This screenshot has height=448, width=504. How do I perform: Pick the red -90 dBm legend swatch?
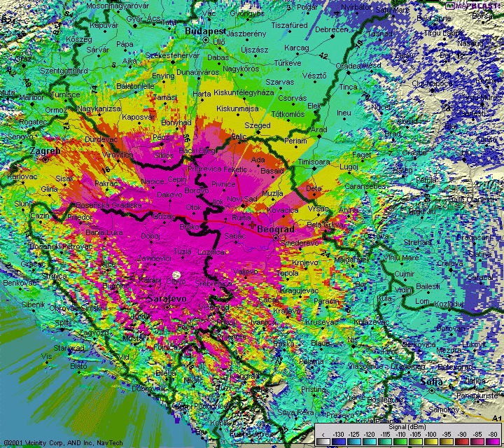click(x=462, y=441)
